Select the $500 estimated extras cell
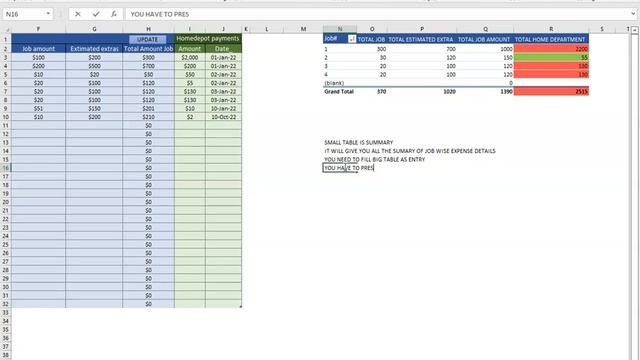This screenshot has width=640, height=360. (94, 66)
